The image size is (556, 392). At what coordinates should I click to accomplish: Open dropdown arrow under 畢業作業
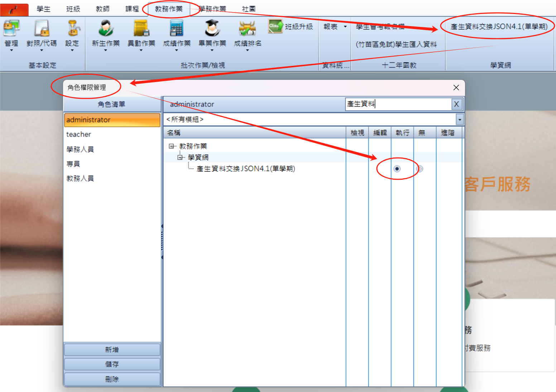point(212,50)
